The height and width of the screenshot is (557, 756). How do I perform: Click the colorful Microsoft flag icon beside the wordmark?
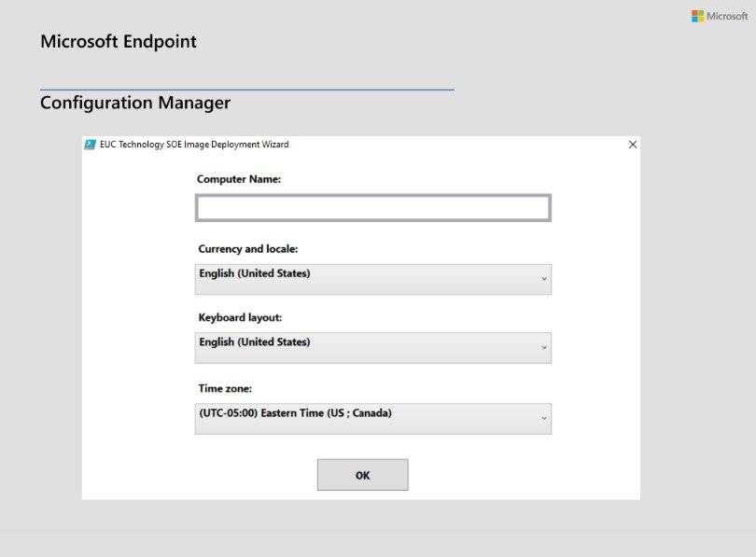pos(696,15)
